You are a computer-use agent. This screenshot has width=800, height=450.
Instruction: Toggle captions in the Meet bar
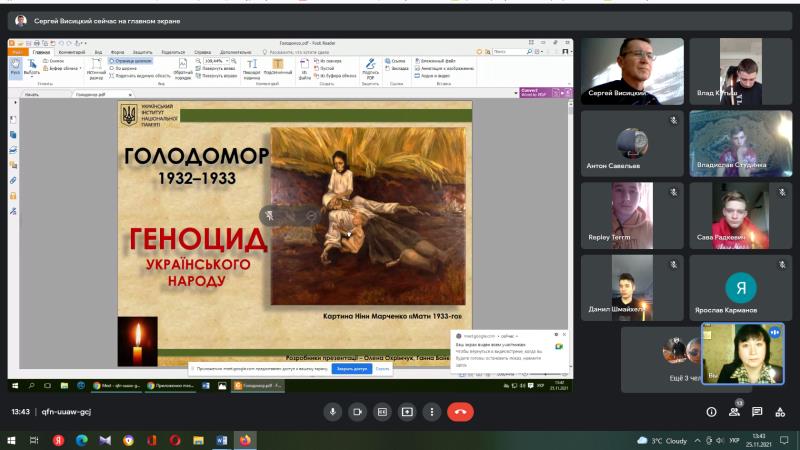coord(382,411)
